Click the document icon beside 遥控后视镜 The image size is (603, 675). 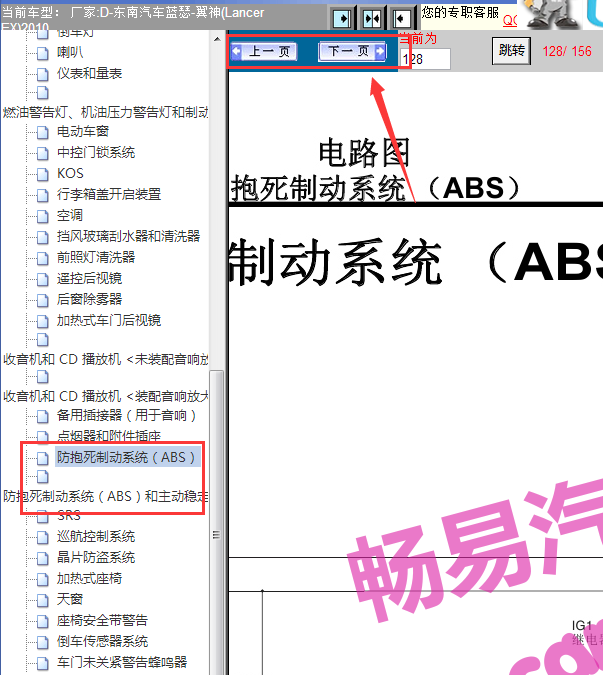pos(43,279)
